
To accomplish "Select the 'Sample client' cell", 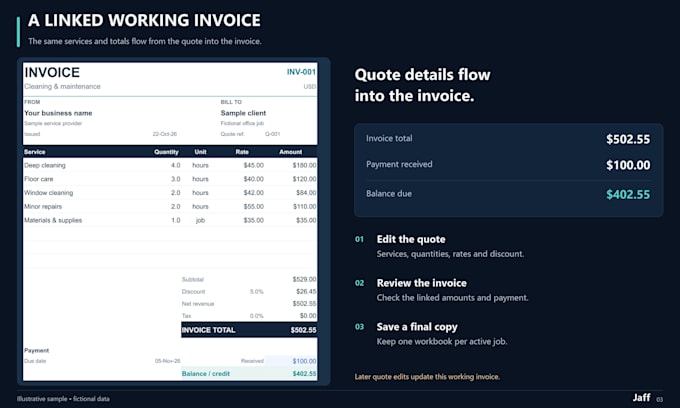I will coord(243,113).
